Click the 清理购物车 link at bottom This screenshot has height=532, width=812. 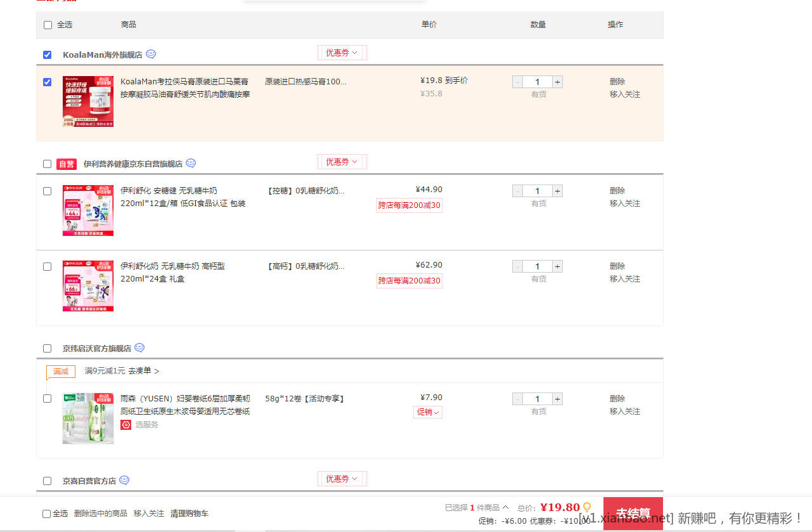190,512
